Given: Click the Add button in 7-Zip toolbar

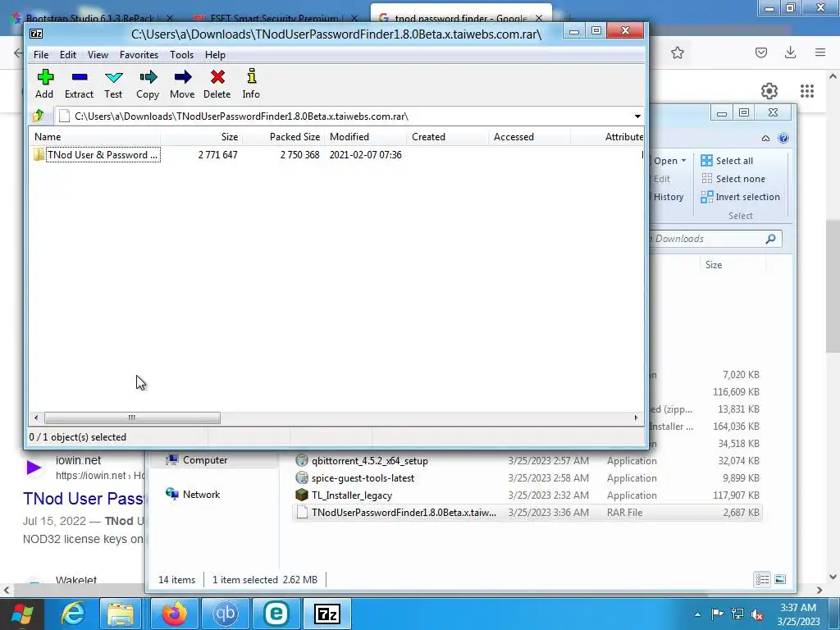Looking at the screenshot, I should tap(44, 84).
